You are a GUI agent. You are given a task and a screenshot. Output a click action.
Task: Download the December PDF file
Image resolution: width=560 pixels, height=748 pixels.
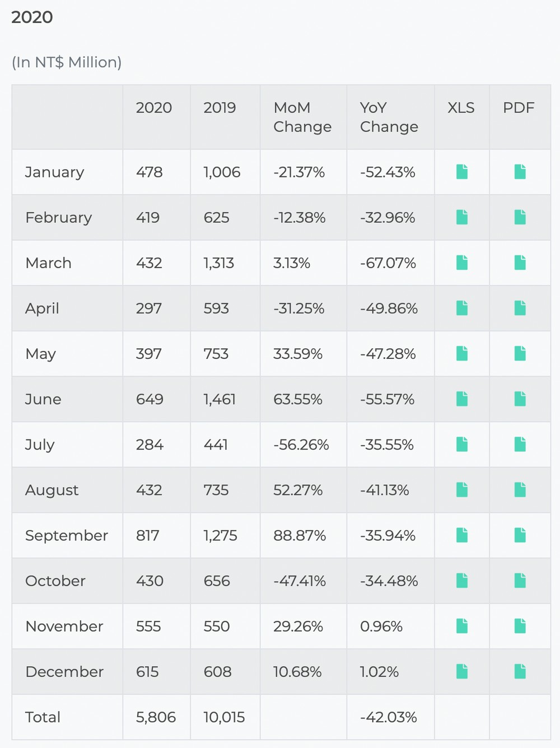tap(520, 671)
